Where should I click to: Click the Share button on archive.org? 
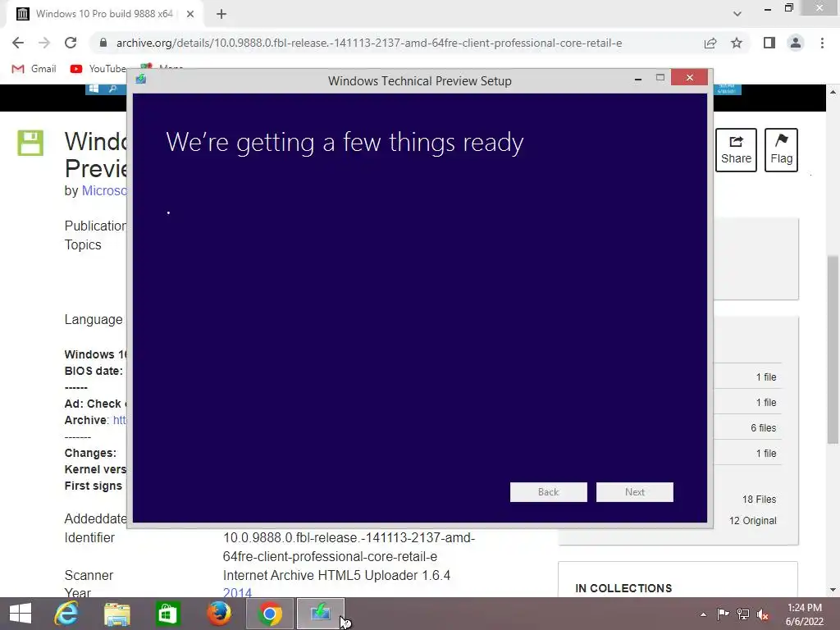click(736, 150)
